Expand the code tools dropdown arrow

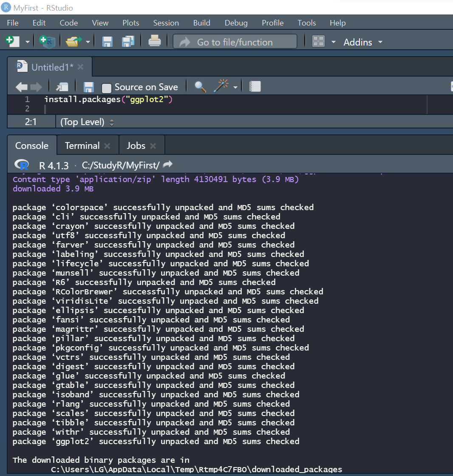click(x=235, y=88)
